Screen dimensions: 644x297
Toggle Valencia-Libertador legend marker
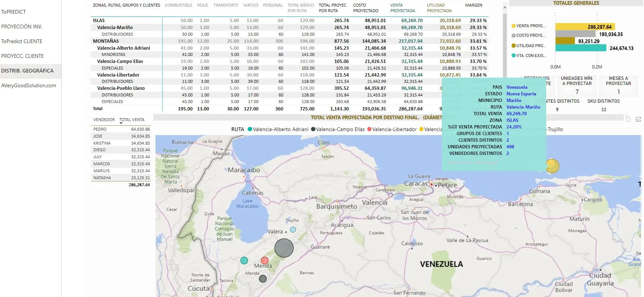[369, 129]
